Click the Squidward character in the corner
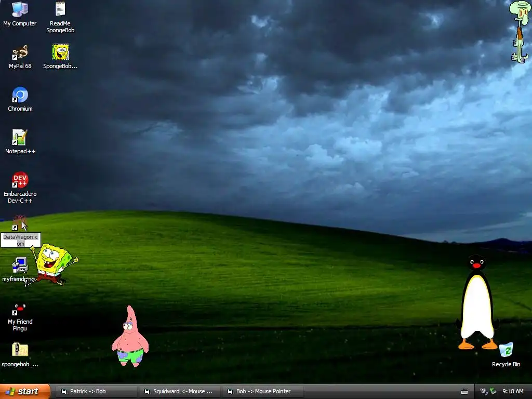Screen dimensions: 532x399 (520, 32)
